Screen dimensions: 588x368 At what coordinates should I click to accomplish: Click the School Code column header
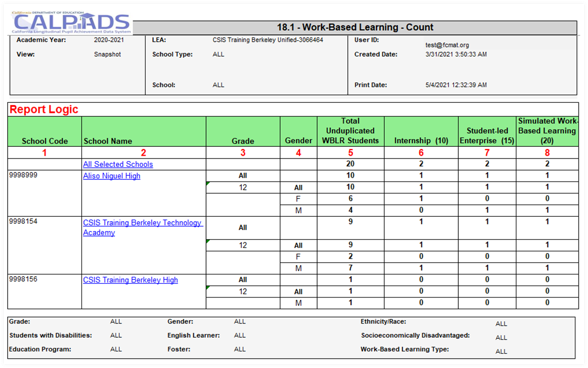click(45, 141)
